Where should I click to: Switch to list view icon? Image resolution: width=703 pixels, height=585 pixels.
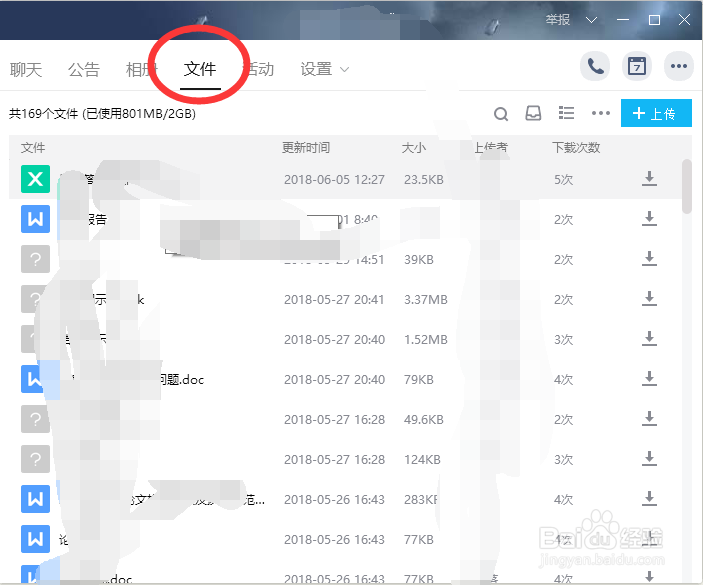coord(566,113)
